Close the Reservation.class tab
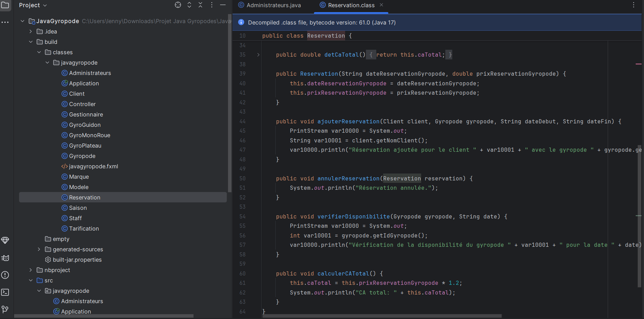This screenshot has width=644, height=319. [381, 5]
